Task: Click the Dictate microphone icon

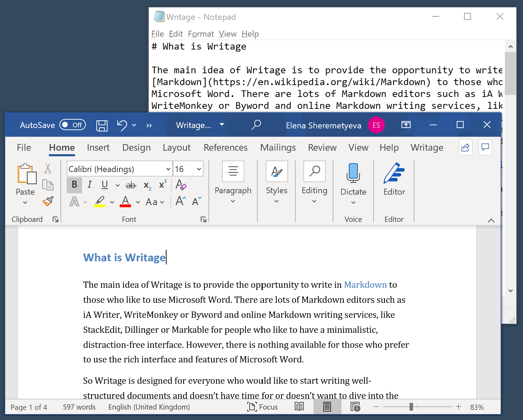Action: pos(353,173)
